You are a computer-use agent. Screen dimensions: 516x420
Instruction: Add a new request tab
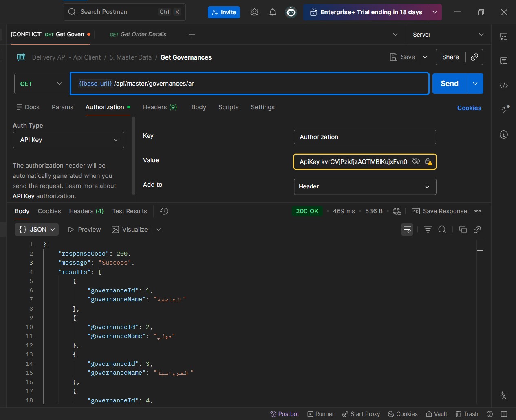pos(192,35)
